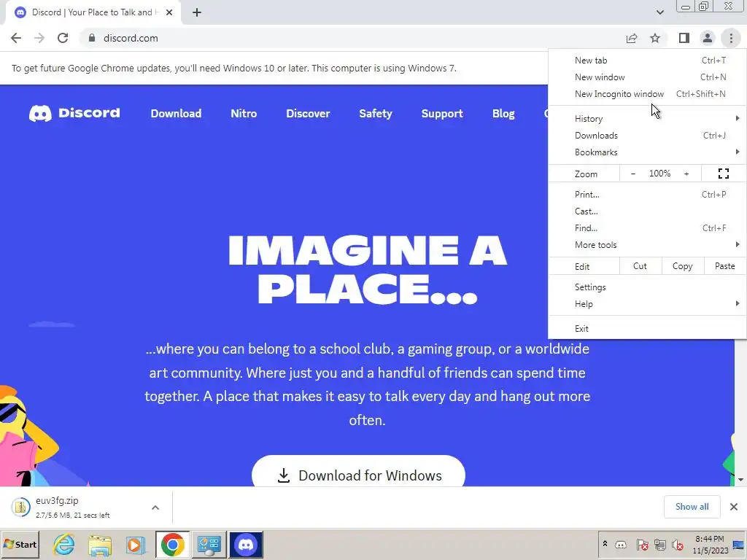Click Paste in the Edit row
747x560 pixels.
[x=724, y=266]
